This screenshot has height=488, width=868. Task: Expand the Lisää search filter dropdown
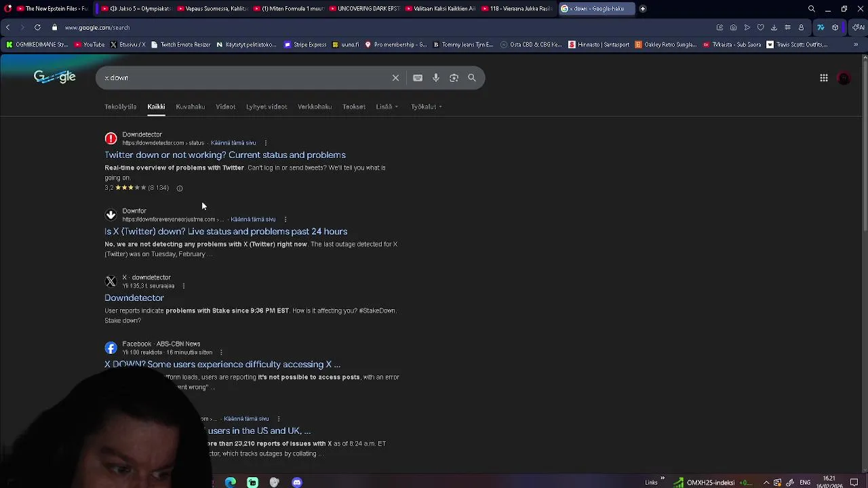pyautogui.click(x=387, y=106)
